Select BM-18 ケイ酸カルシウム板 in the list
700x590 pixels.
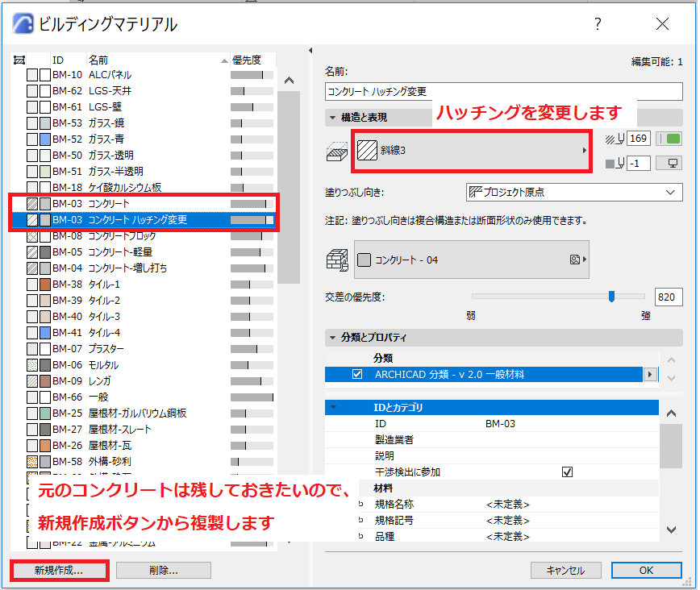tap(143, 188)
